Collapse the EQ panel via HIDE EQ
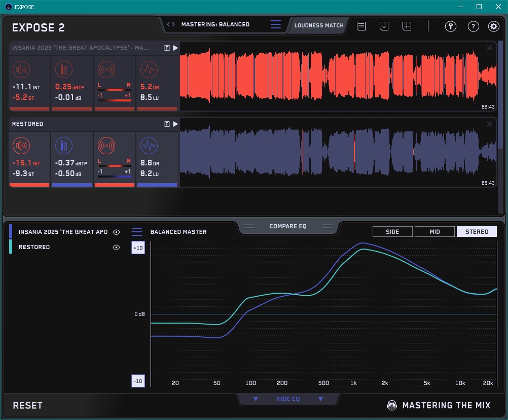Image resolution: width=508 pixels, height=420 pixels. tap(288, 399)
